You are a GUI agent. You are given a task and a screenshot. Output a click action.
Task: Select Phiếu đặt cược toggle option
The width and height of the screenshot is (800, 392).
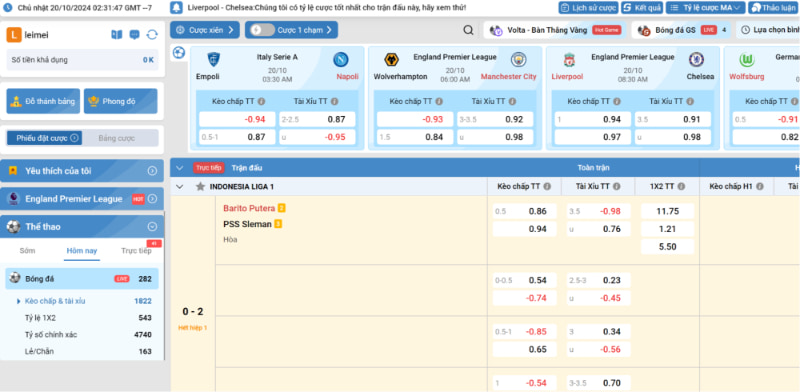click(x=44, y=138)
